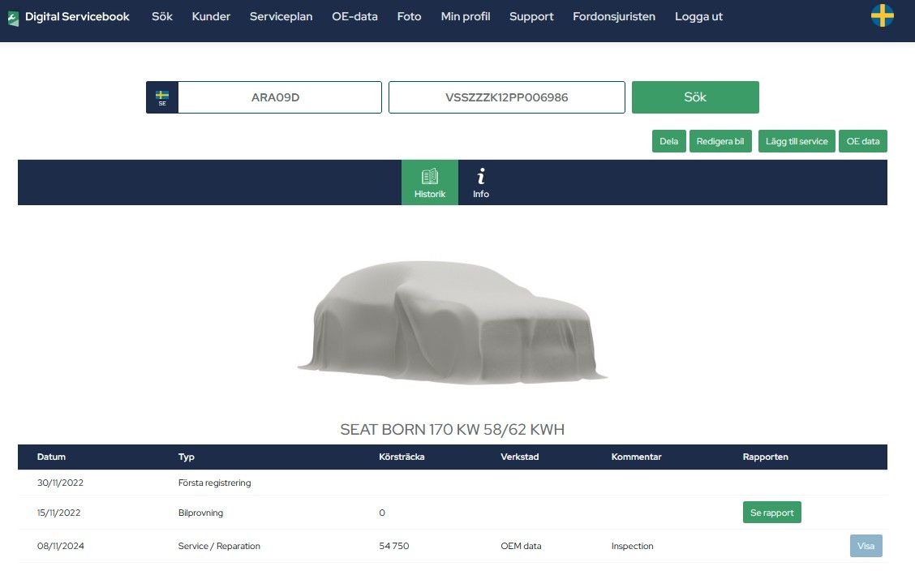Click the VIN number input field
This screenshot has height=588, width=915.
[506, 97]
